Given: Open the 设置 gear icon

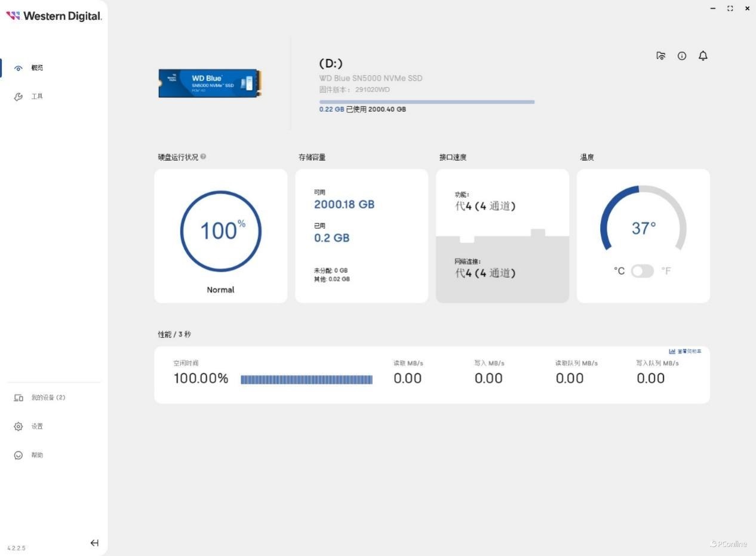Looking at the screenshot, I should pyautogui.click(x=19, y=426).
